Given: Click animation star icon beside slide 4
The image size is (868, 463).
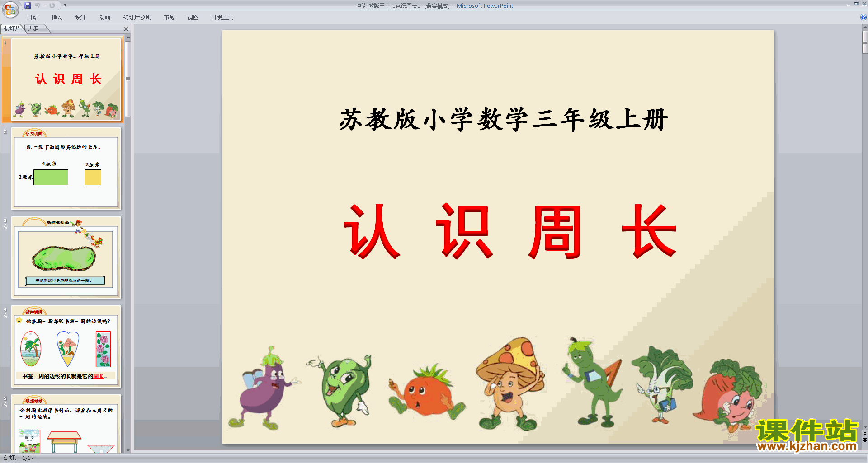Looking at the screenshot, I should 5,316.
